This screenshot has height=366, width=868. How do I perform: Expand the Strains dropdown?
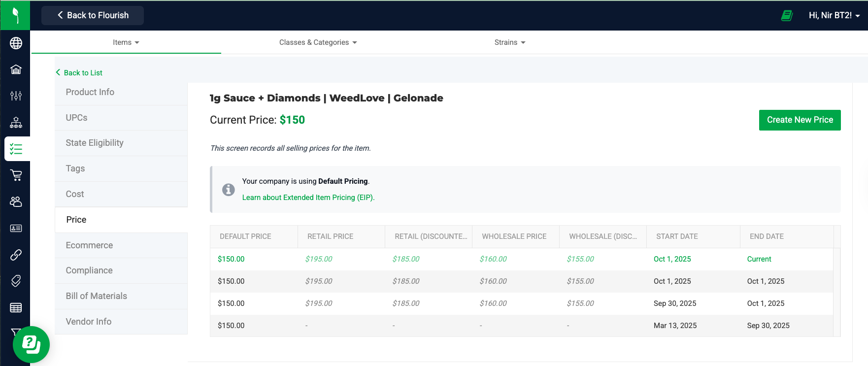click(510, 42)
